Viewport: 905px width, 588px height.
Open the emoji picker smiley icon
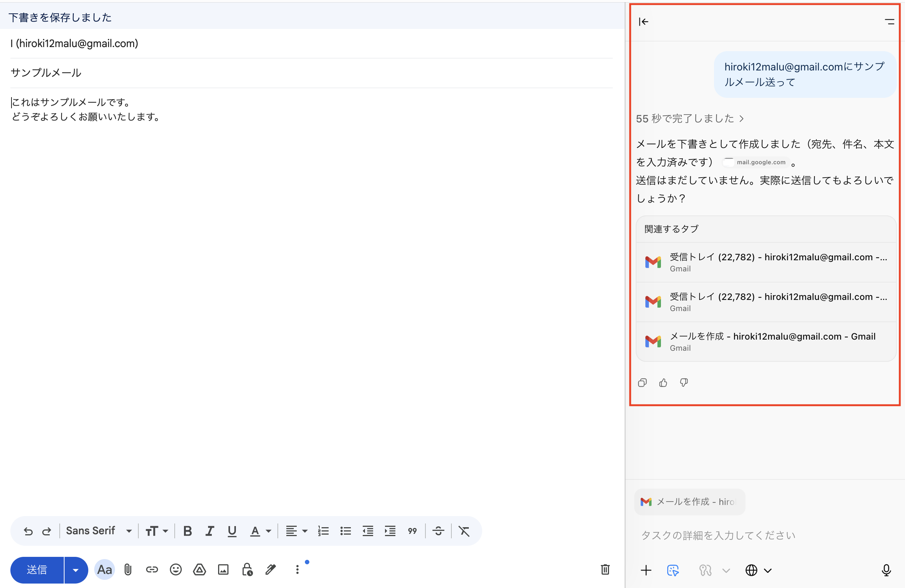coord(176,569)
